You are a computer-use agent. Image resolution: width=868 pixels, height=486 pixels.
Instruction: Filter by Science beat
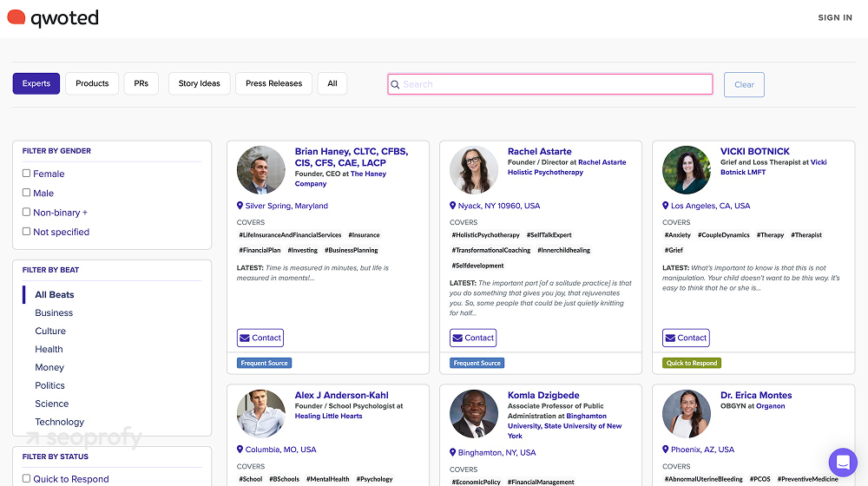[x=51, y=404]
